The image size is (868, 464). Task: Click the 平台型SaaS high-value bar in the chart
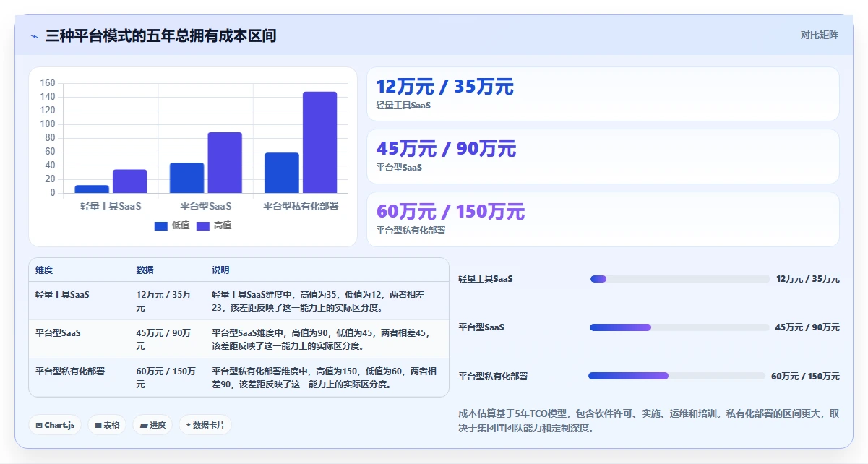[225, 163]
